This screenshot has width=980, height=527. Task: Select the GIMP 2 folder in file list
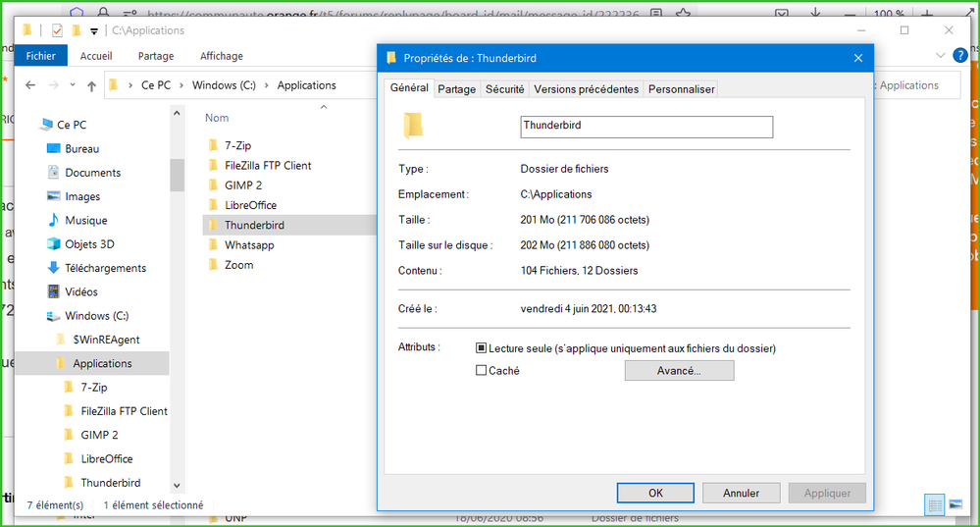pyautogui.click(x=243, y=185)
